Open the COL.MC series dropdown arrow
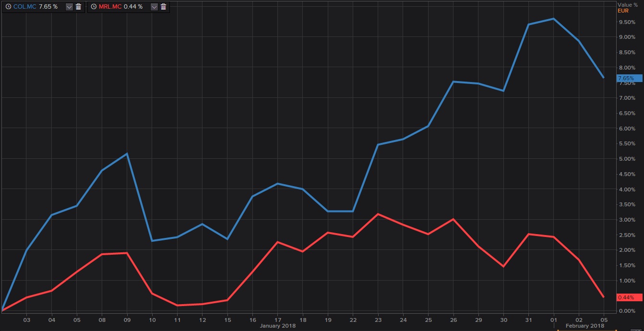The image size is (644, 331). (69, 7)
